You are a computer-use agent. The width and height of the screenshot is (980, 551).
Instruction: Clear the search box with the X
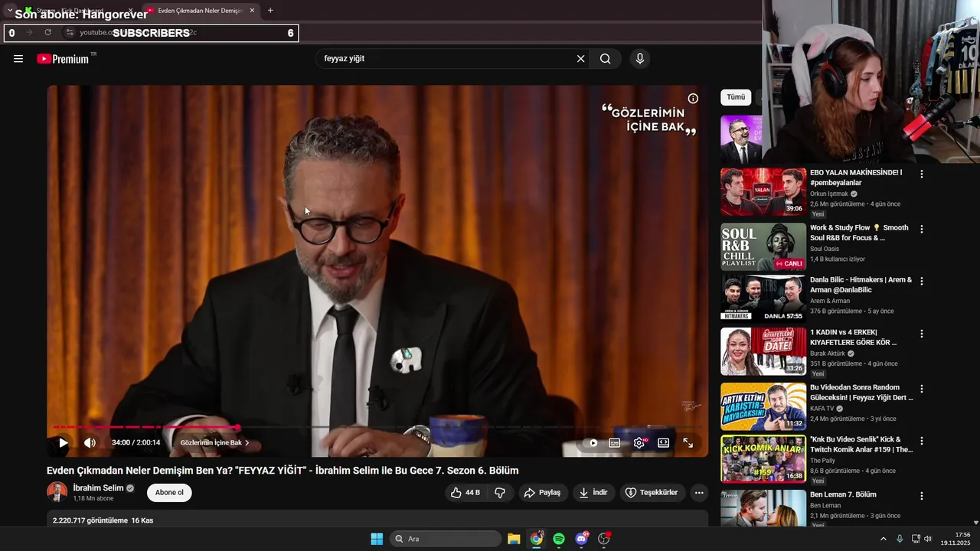[x=580, y=59]
